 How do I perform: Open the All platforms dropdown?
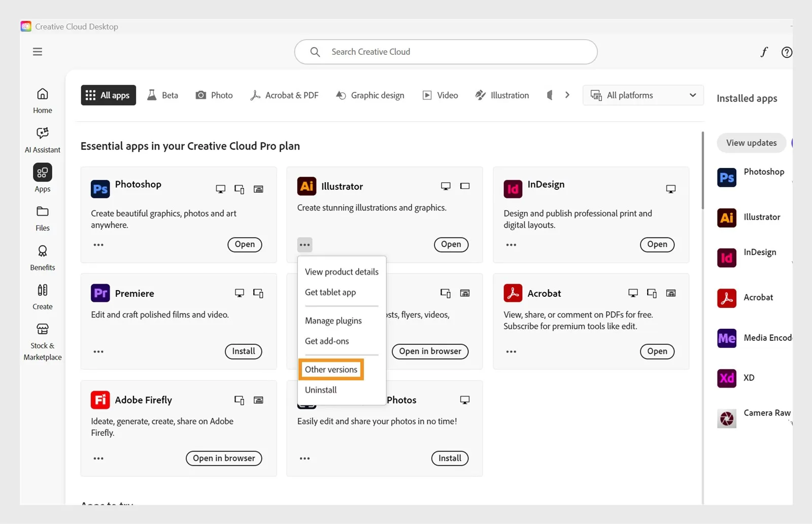643,95
